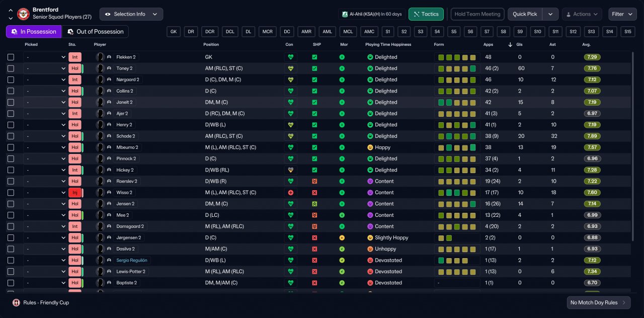Image resolution: width=644 pixels, height=318 pixels.
Task: Switch to the Out of Possession tab
Action: tap(95, 32)
